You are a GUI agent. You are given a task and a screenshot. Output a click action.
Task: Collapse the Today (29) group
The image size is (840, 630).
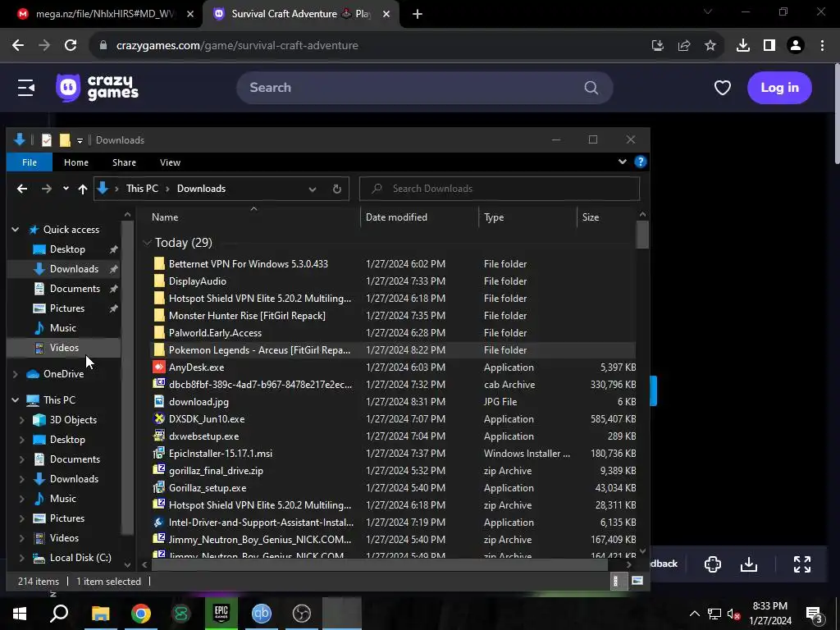pyautogui.click(x=147, y=243)
